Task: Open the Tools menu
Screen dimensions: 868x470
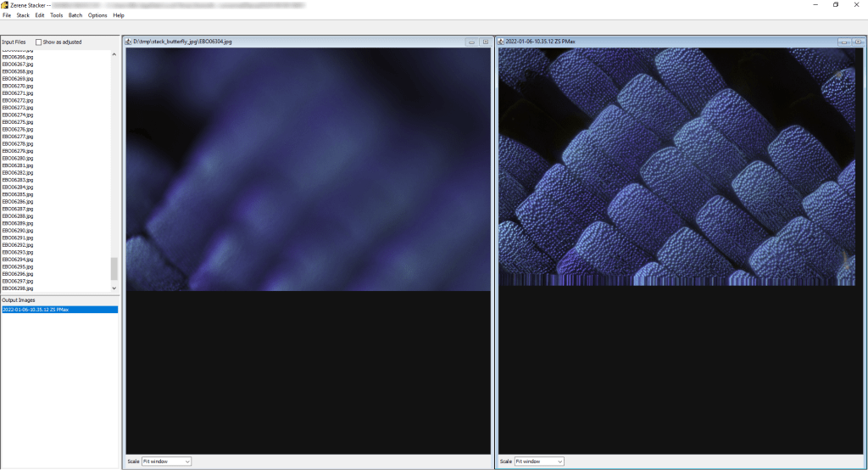Action: pos(56,15)
